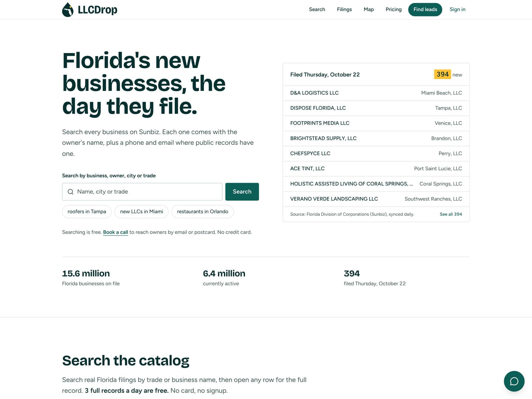Focus the Name, city or trade field
This screenshot has height=399, width=532.
[x=142, y=192]
